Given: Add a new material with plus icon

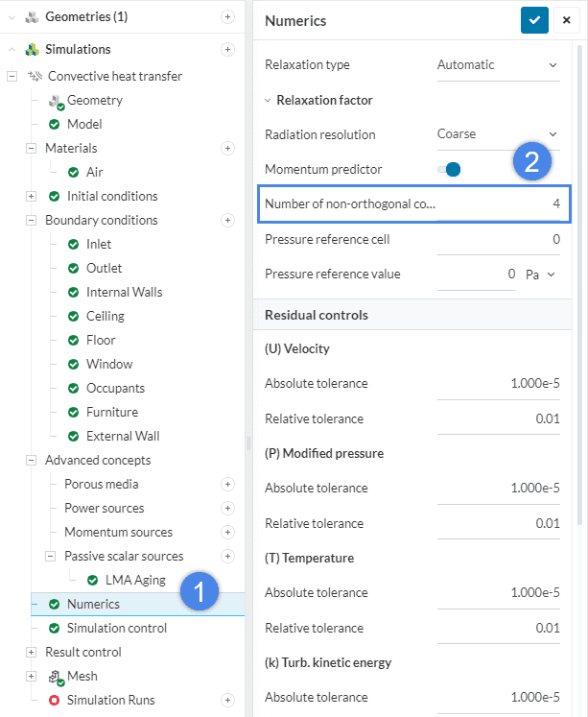Looking at the screenshot, I should pos(227,148).
